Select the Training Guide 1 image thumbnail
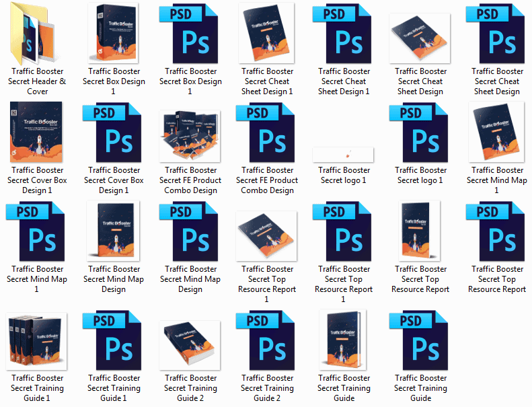 point(36,342)
